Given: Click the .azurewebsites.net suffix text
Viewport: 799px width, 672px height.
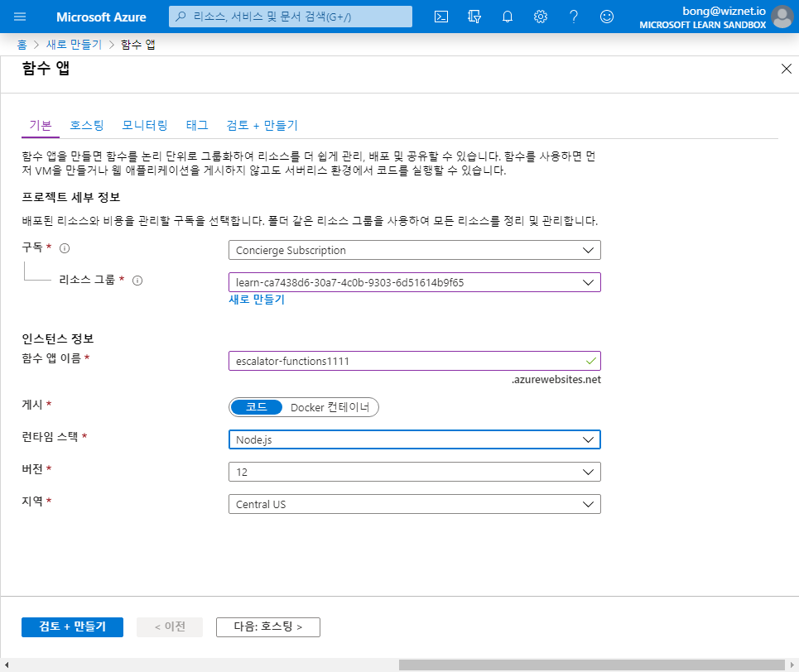Looking at the screenshot, I should (x=556, y=380).
